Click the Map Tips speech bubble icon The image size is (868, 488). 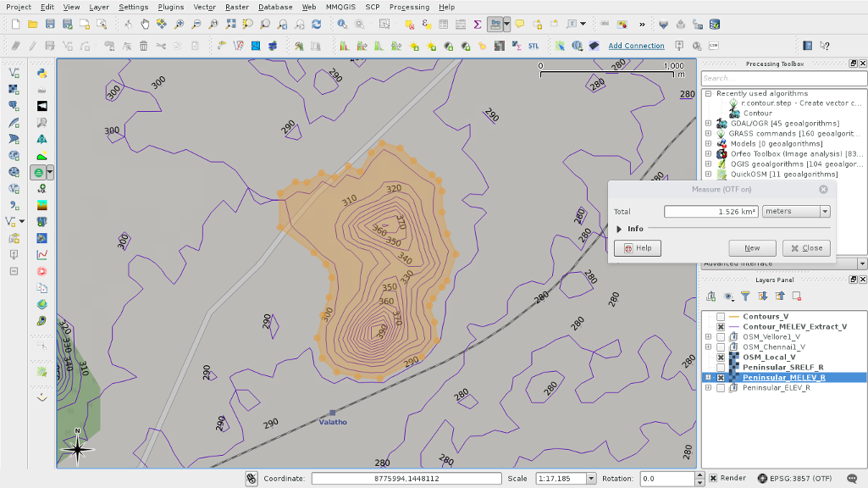pos(519,25)
